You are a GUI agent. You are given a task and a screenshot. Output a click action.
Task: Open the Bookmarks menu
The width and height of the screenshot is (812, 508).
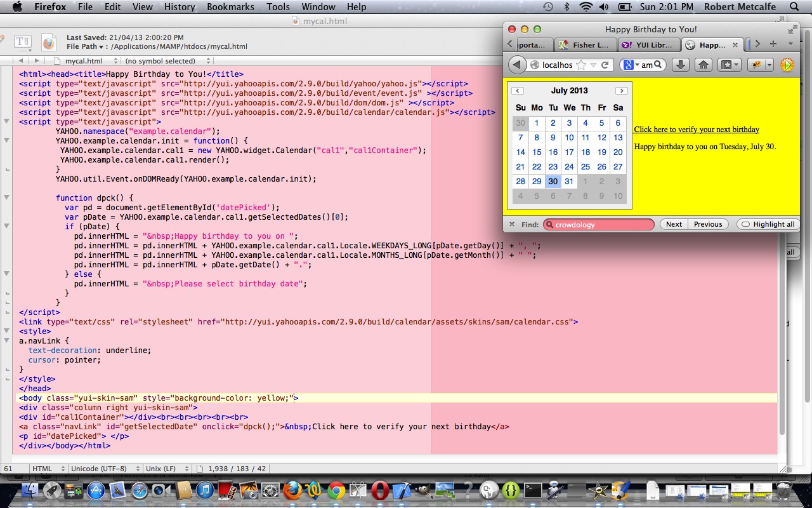coord(230,7)
